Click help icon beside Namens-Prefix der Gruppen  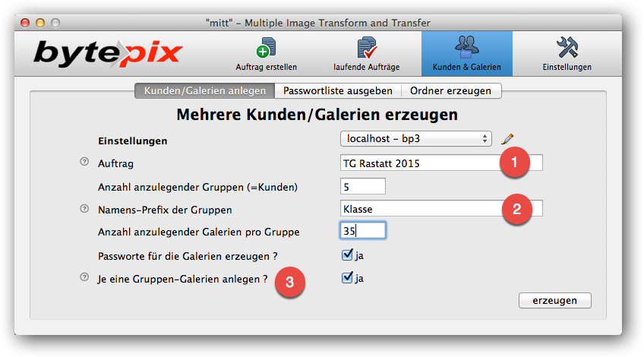[84, 209]
